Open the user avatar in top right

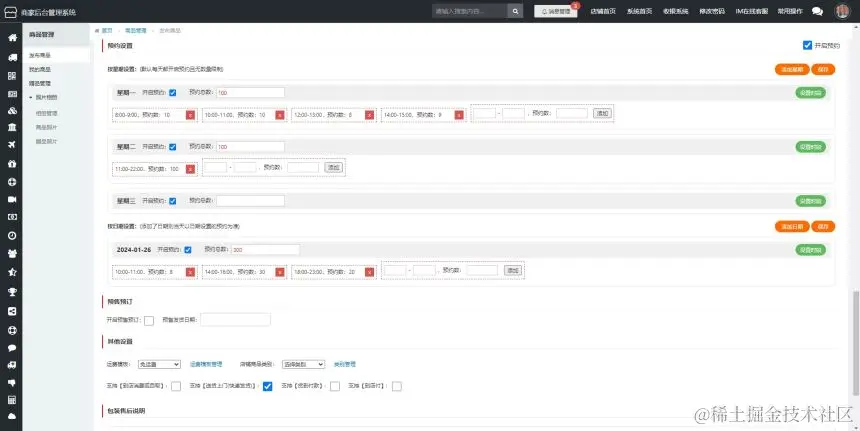point(842,11)
